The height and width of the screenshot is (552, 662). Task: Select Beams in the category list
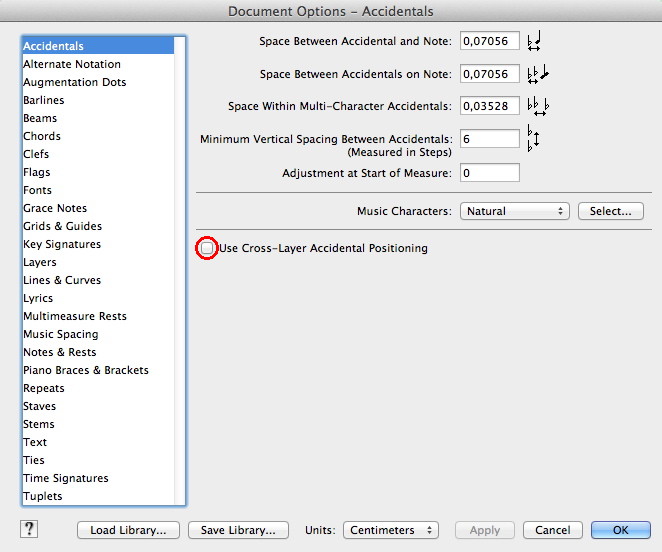[x=40, y=118]
